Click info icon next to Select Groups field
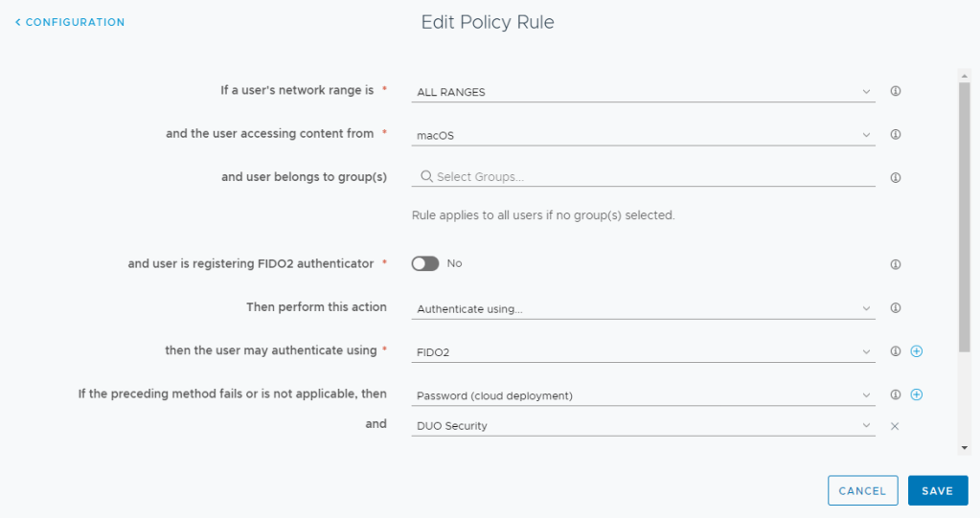Viewport: 980px width, 518px height. [x=896, y=177]
